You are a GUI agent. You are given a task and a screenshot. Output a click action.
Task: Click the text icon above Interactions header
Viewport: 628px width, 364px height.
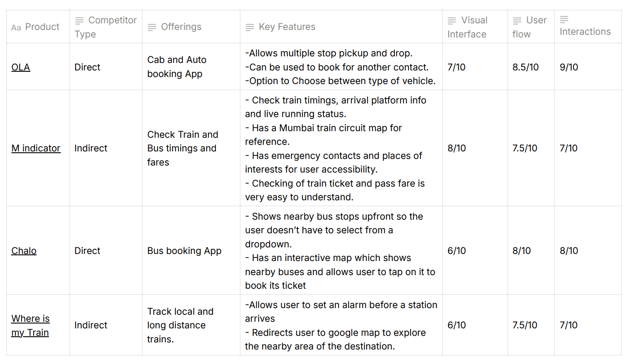coord(564,19)
